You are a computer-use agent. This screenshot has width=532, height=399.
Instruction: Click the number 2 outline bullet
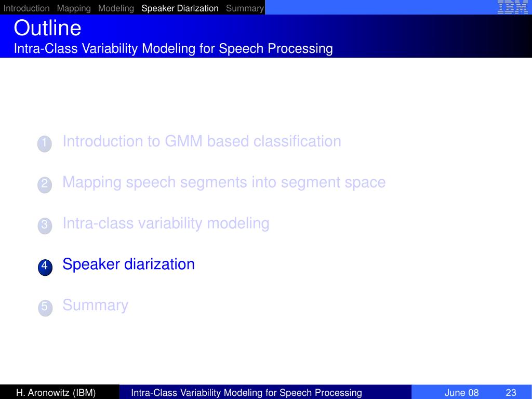(x=45, y=184)
